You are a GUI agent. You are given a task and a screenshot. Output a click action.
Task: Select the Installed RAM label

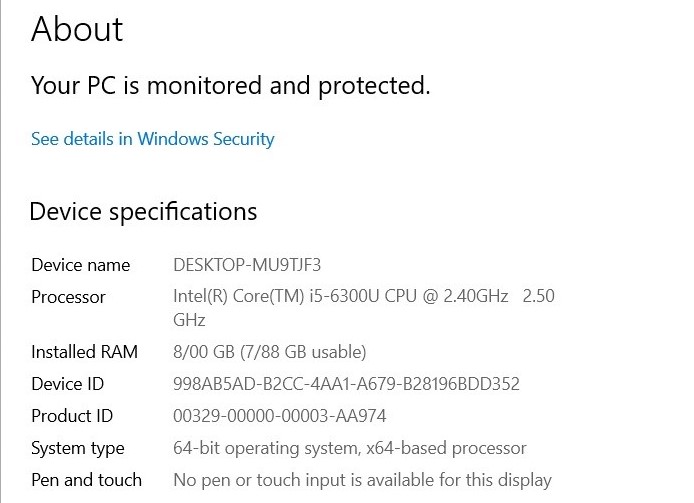click(x=85, y=352)
